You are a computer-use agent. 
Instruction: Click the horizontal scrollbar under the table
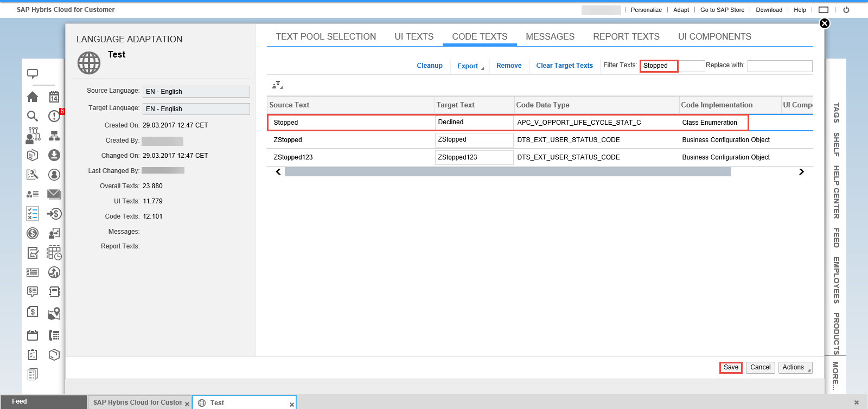(x=507, y=172)
